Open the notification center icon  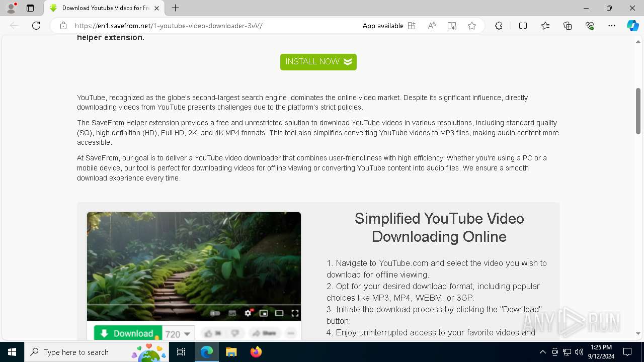(x=627, y=352)
